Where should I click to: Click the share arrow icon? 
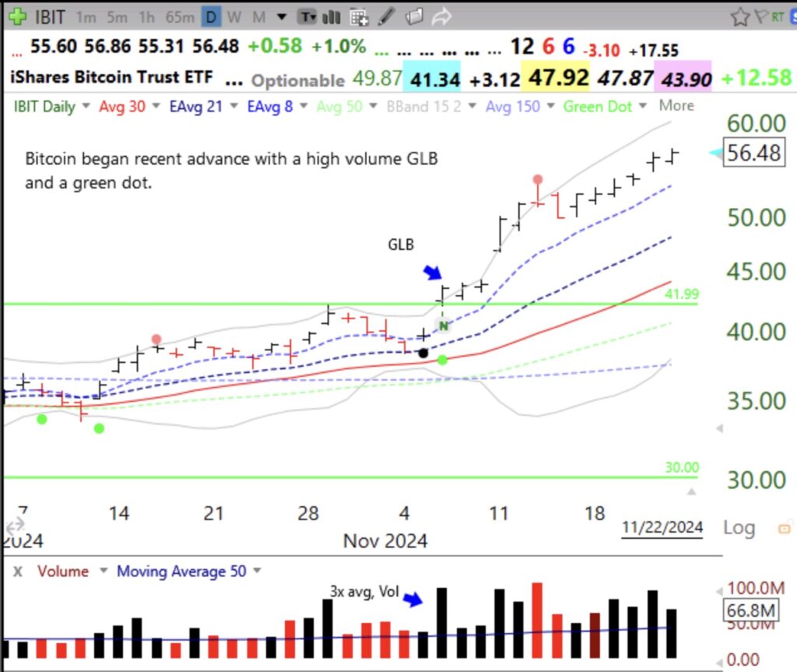pos(441,16)
